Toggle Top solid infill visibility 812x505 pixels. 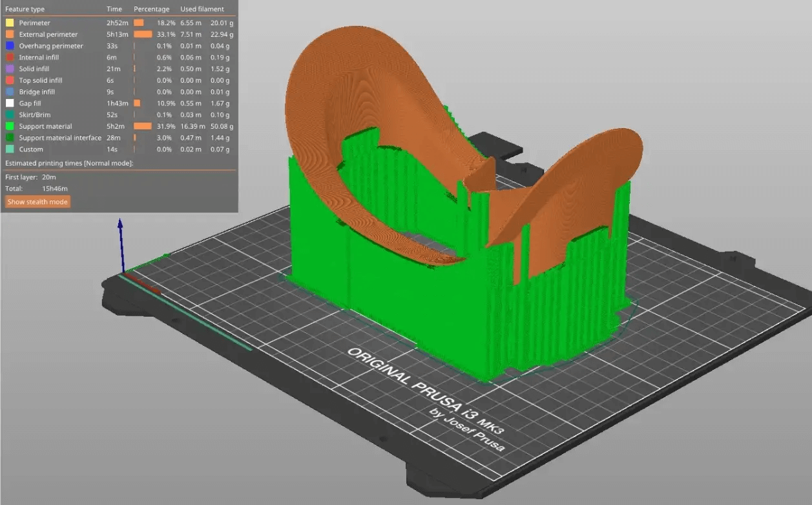pyautogui.click(x=40, y=81)
